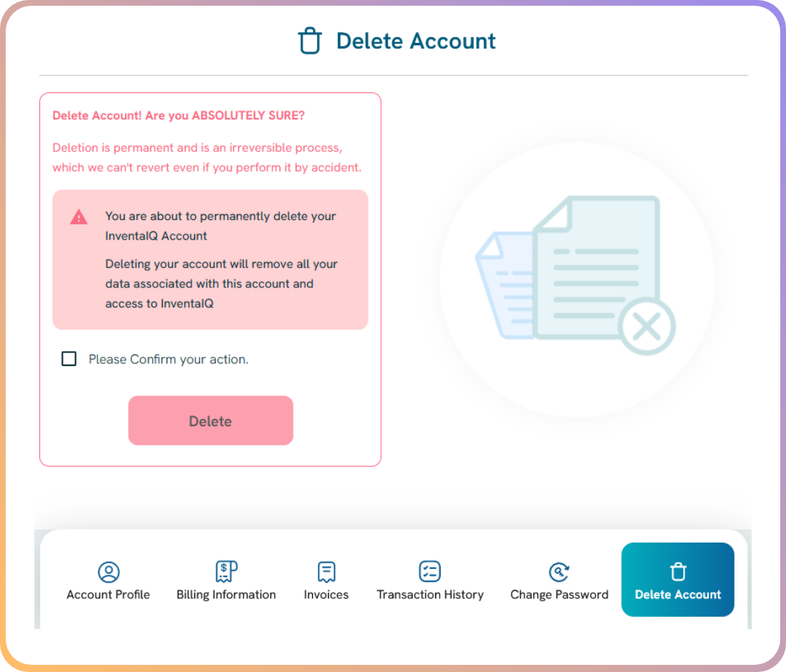Click the trash icon beside the page title

(x=309, y=41)
